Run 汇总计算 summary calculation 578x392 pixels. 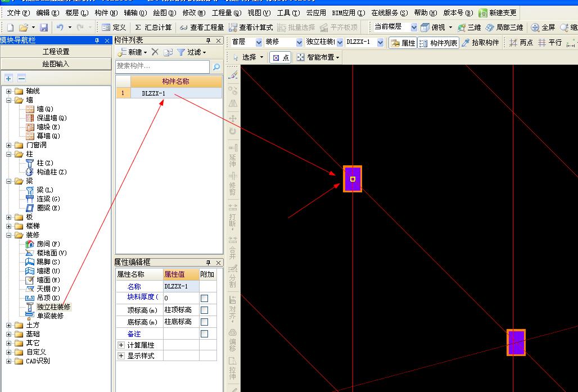[153, 28]
